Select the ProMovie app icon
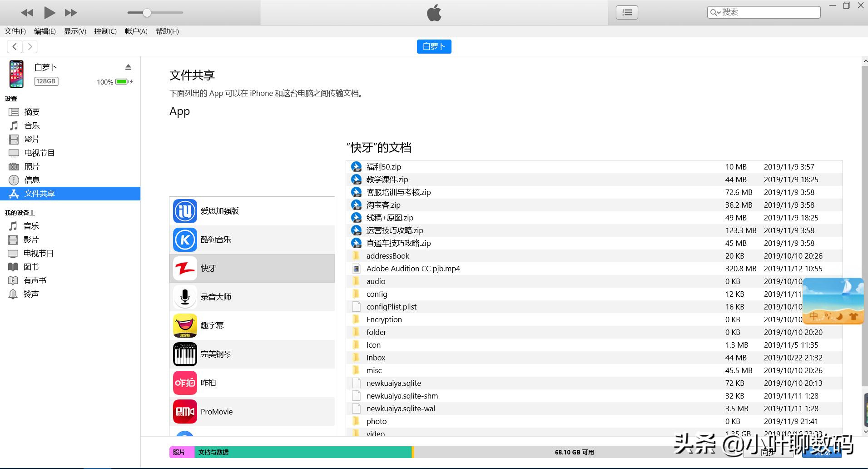Screen dimensions: 868x469 point(185,412)
